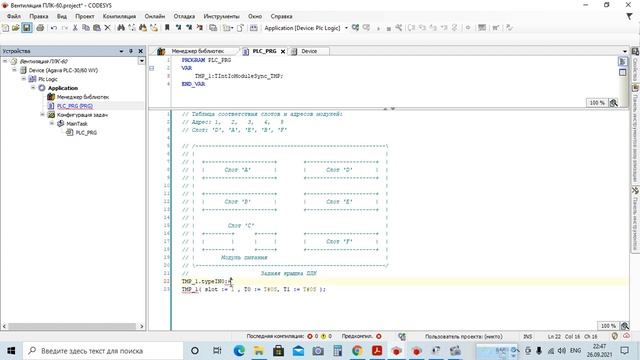
Task: Click the Последняя компиляция status text
Action: [x=275, y=336]
